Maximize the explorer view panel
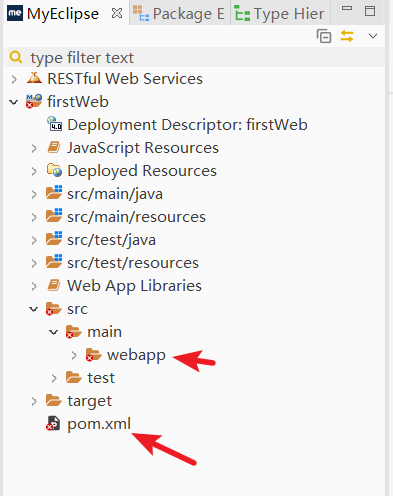 pos(370,11)
